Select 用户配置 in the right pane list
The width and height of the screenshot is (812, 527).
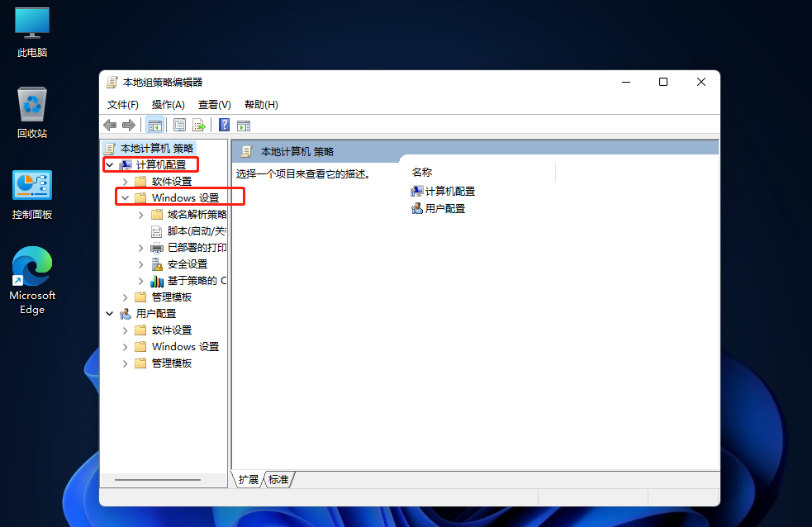click(x=444, y=209)
